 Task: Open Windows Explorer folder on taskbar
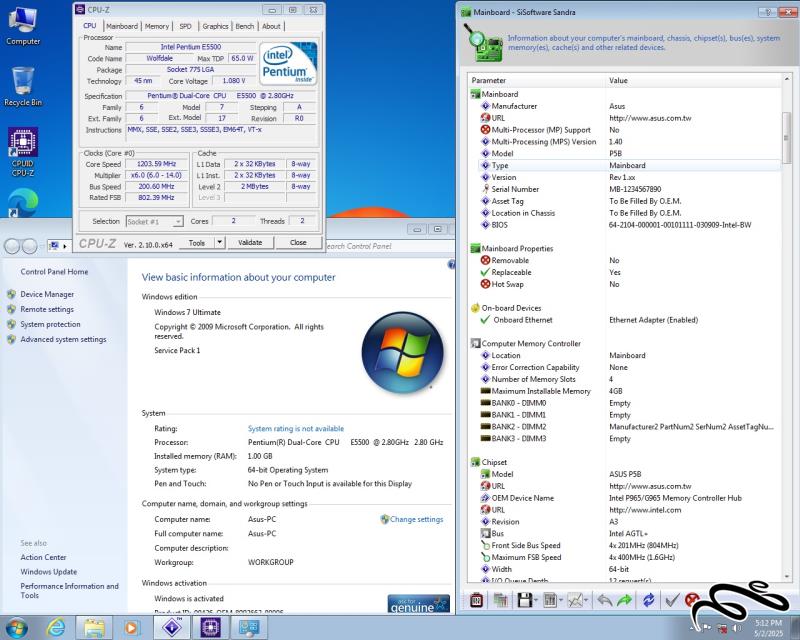tap(94, 627)
